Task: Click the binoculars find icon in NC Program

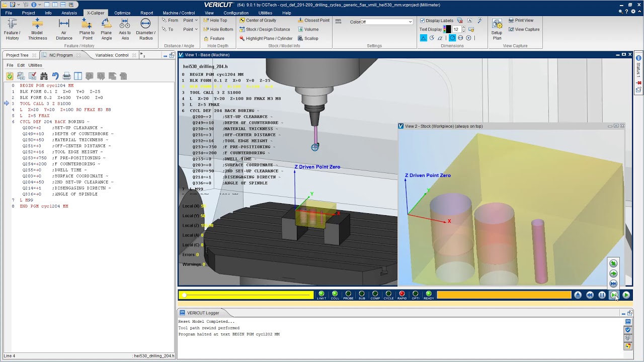Action: click(44, 76)
